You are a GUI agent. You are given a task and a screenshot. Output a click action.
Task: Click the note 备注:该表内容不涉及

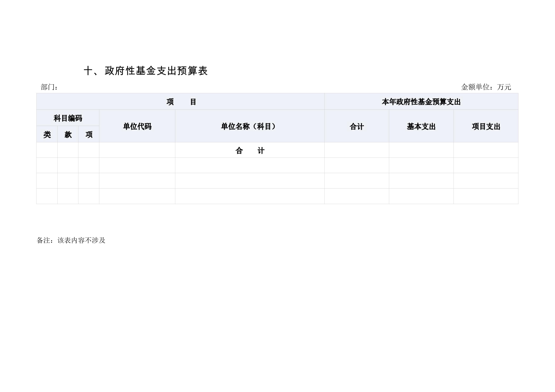click(71, 240)
